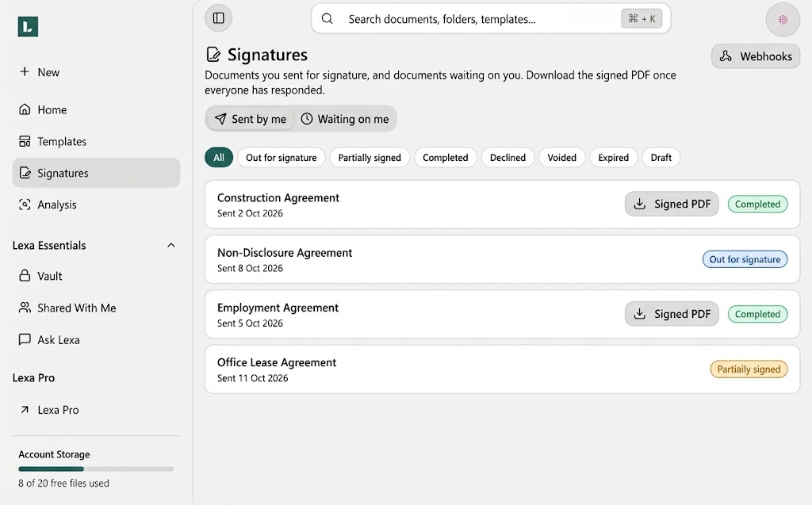
Task: Click Partially signed badge on Office Lease
Action: point(749,369)
